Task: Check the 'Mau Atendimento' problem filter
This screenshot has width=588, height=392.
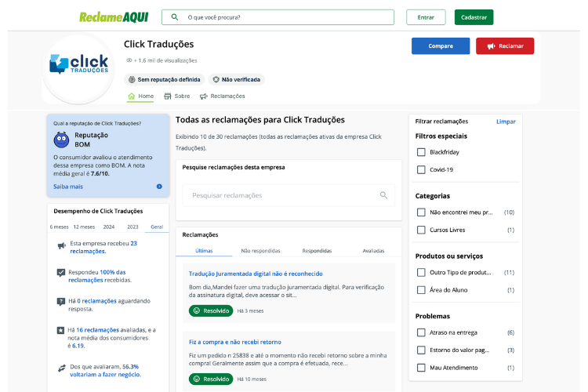Action: click(421, 368)
